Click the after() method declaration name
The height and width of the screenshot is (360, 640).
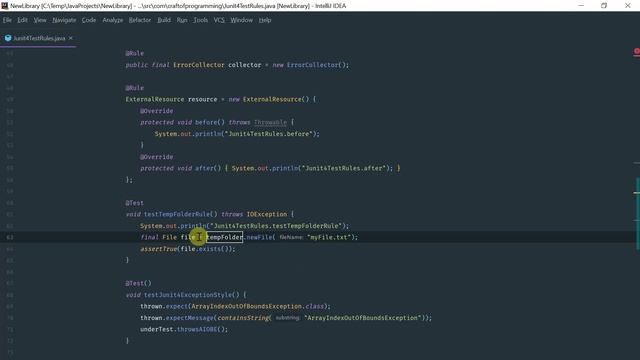pos(204,168)
